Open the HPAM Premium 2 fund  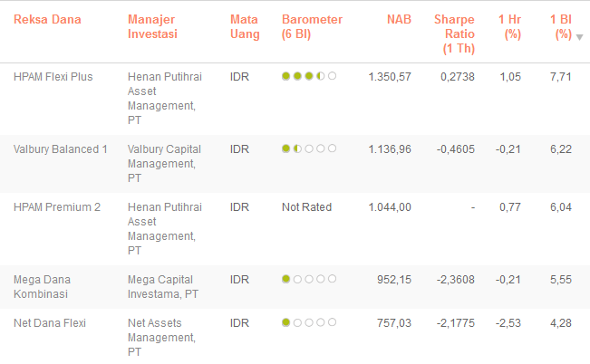click(57, 207)
